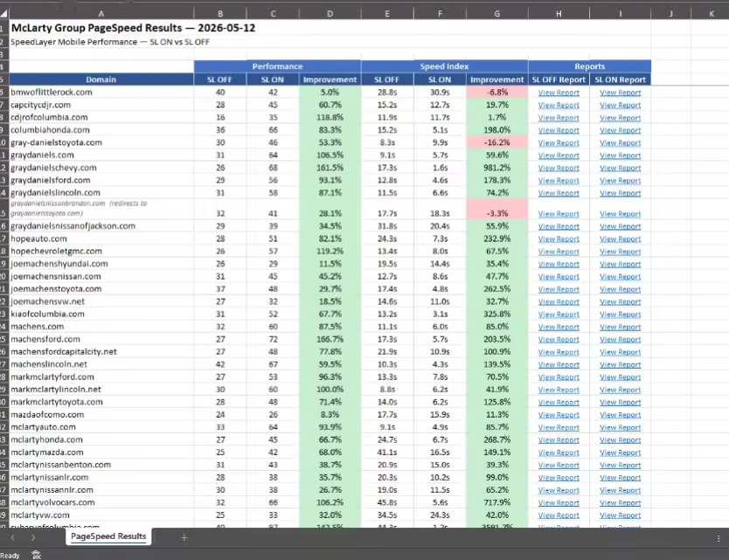Open SL ON View Report for mclartyvolvocars.com
The width and height of the screenshot is (729, 560).
620,502
